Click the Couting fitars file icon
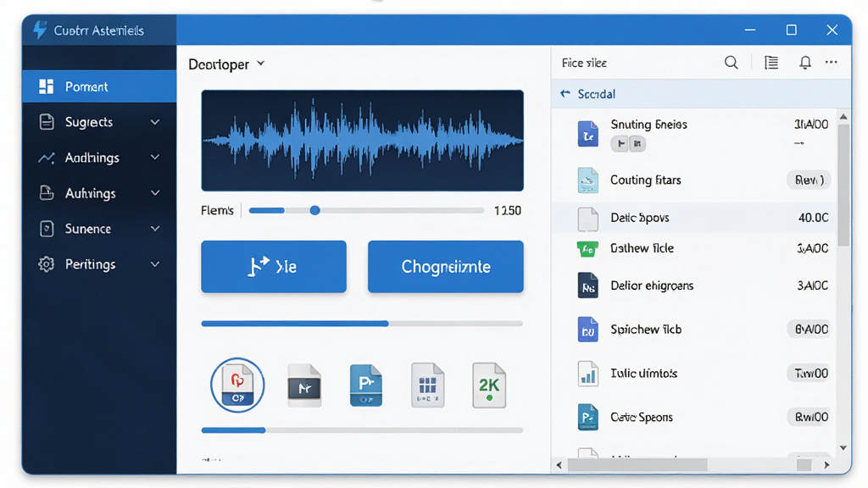Image resolution: width=868 pixels, height=488 pixels. coord(588,180)
